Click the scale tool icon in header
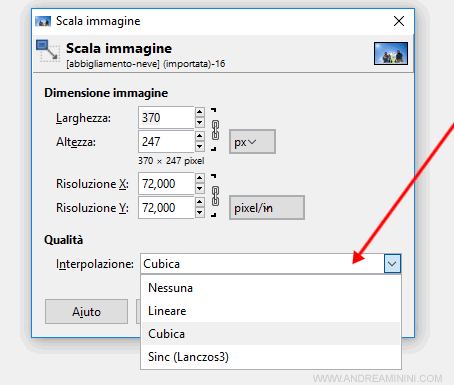454x385 pixels. 48,51
